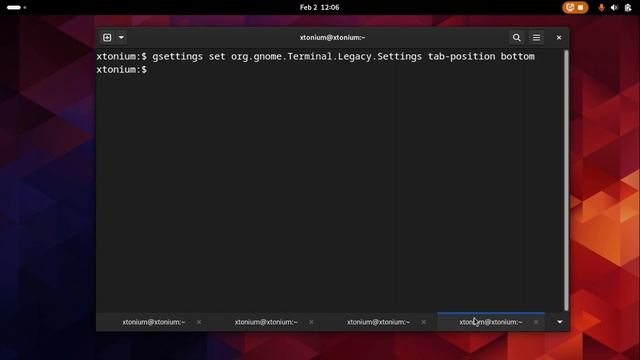Stop the orange screen recording indicator
Viewport: 640px width, 360px height.
click(x=575, y=7)
